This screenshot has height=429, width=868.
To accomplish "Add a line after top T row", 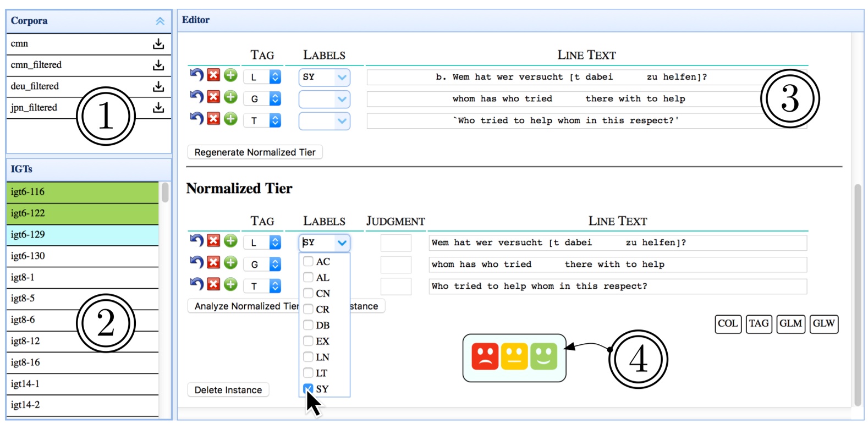I will 230,119.
